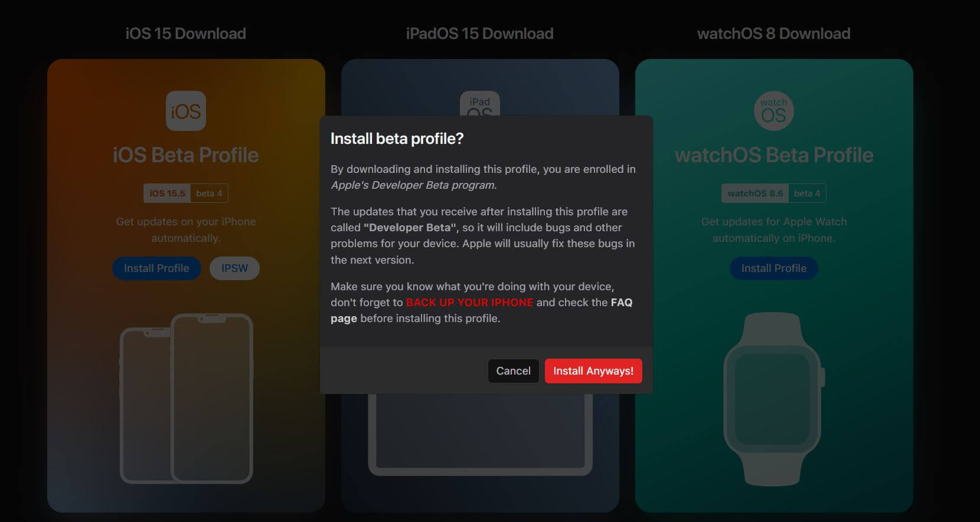Click the iPadOS 15 Download heading
The width and height of the screenshot is (980, 522).
click(x=479, y=34)
